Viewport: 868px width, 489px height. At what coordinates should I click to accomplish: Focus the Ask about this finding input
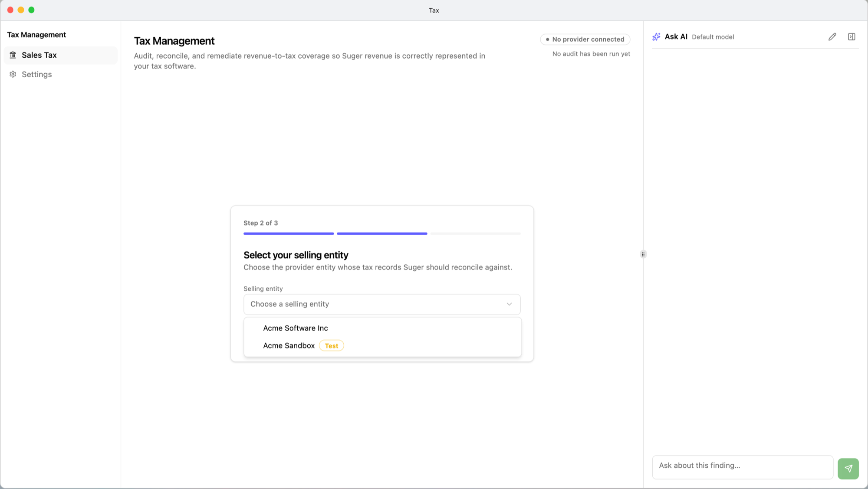pyautogui.click(x=743, y=467)
